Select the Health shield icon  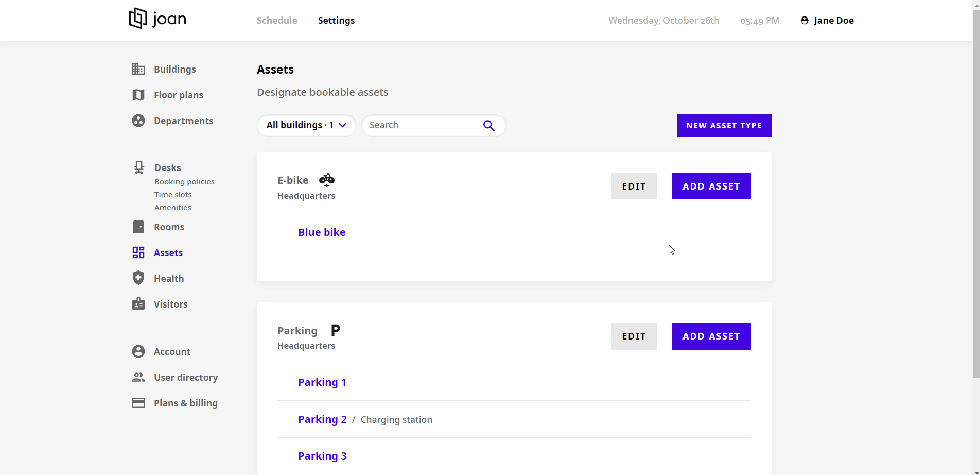point(138,278)
